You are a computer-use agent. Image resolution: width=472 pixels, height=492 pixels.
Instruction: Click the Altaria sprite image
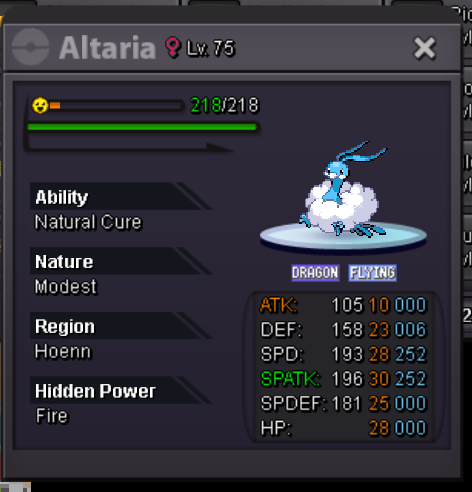point(345,189)
